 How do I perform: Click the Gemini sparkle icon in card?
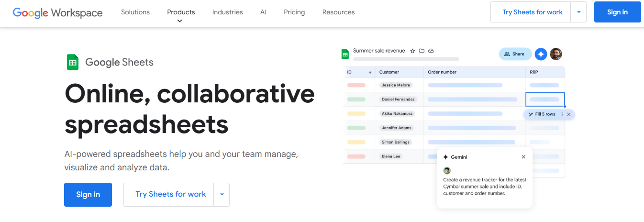point(446,157)
